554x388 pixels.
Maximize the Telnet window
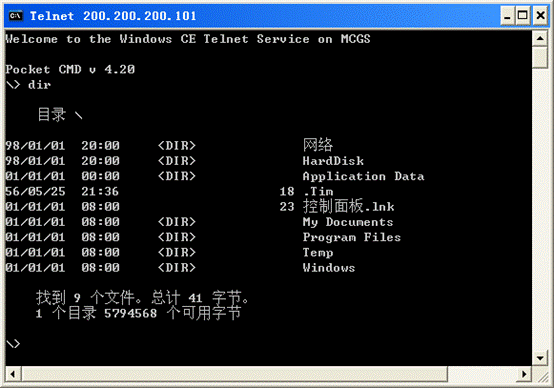(523, 16)
